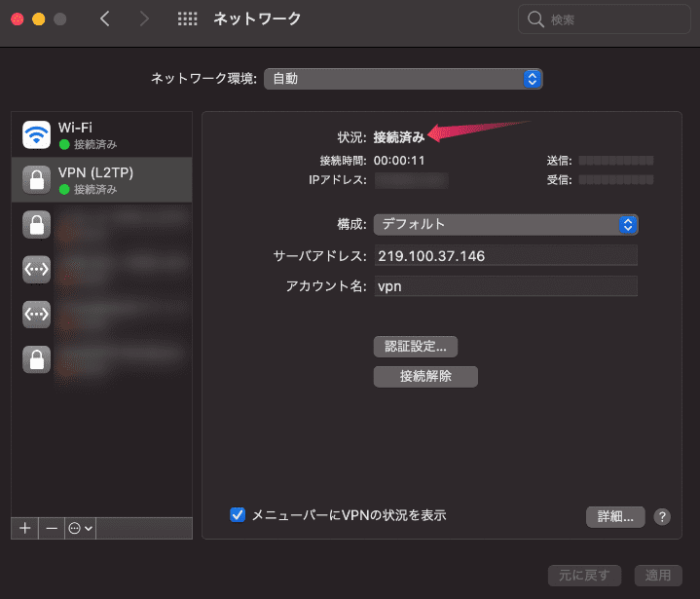Click the help question mark button
Image resolution: width=700 pixels, height=599 pixels.
tap(662, 517)
